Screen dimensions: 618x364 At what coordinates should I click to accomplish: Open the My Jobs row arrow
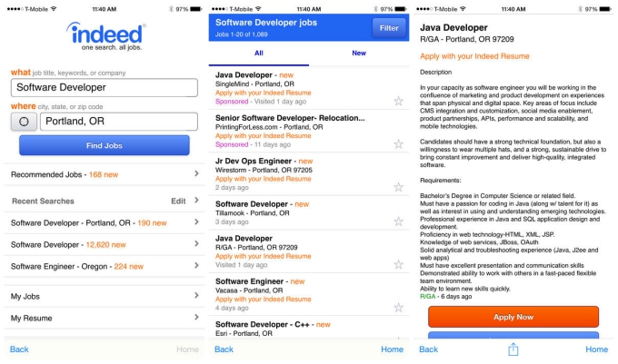pyautogui.click(x=196, y=296)
